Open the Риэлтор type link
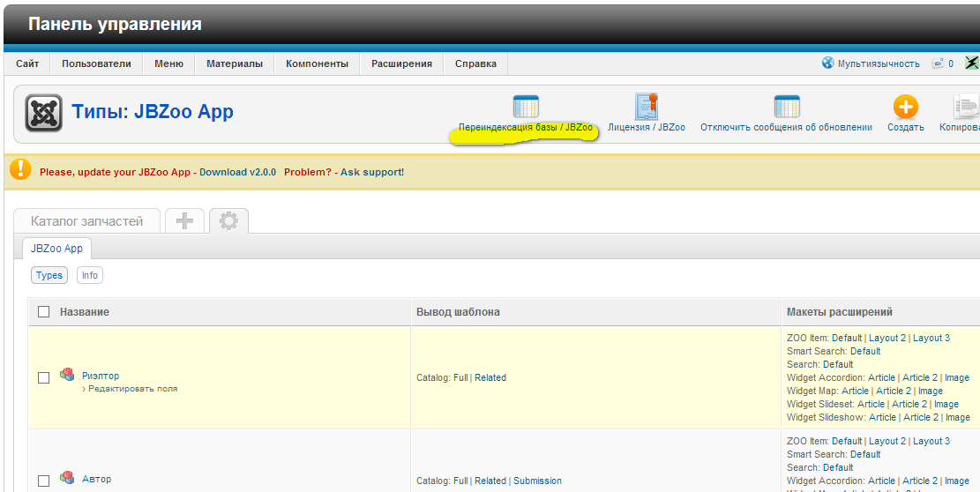Image resolution: width=980 pixels, height=492 pixels. (x=101, y=376)
